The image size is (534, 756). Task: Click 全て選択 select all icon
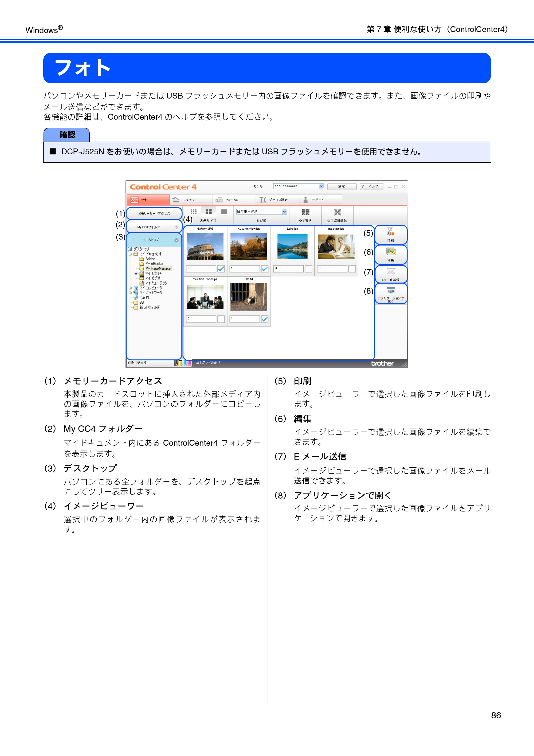305,212
